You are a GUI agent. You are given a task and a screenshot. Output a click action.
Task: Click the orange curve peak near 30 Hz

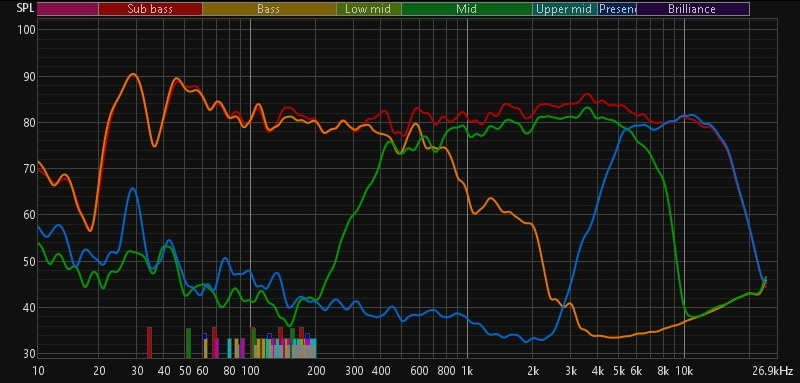pos(133,74)
